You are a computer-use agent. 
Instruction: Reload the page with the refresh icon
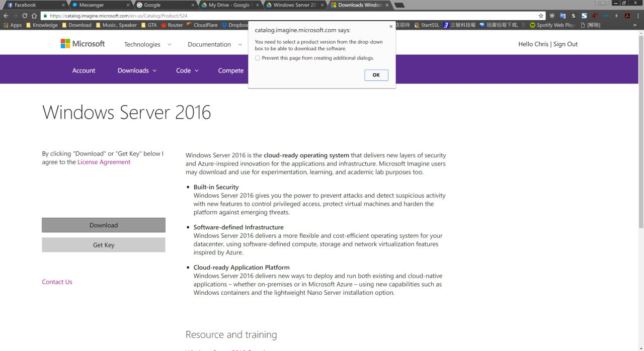[x=25, y=16]
